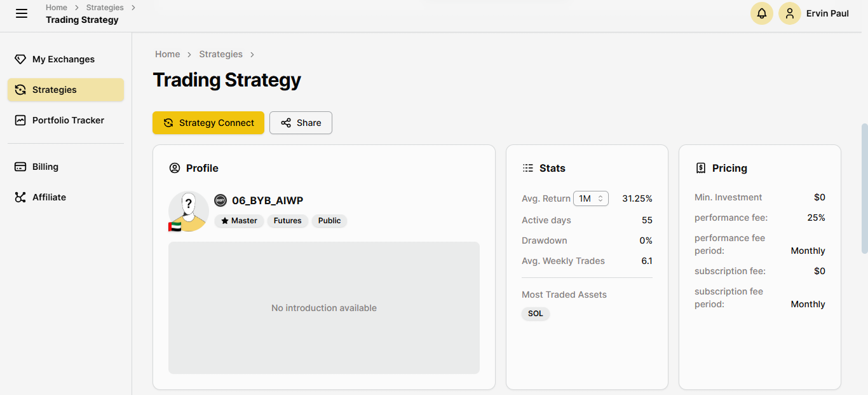Go to Portfolio Tracker in sidebar

[68, 120]
